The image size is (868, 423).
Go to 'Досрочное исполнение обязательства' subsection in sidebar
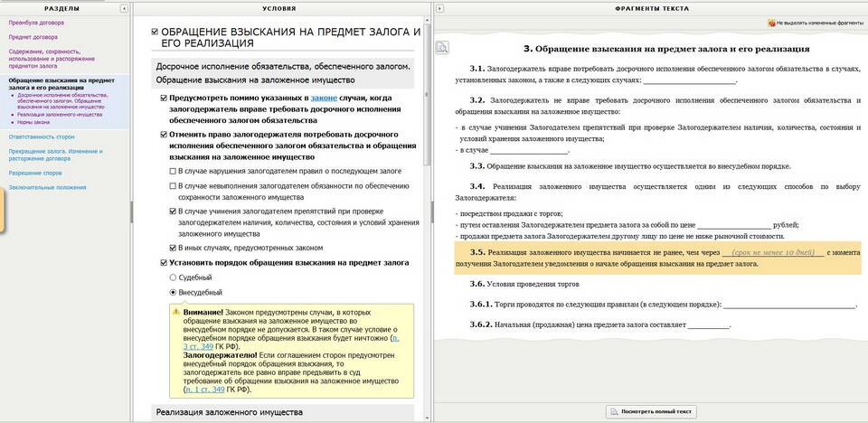(x=62, y=100)
